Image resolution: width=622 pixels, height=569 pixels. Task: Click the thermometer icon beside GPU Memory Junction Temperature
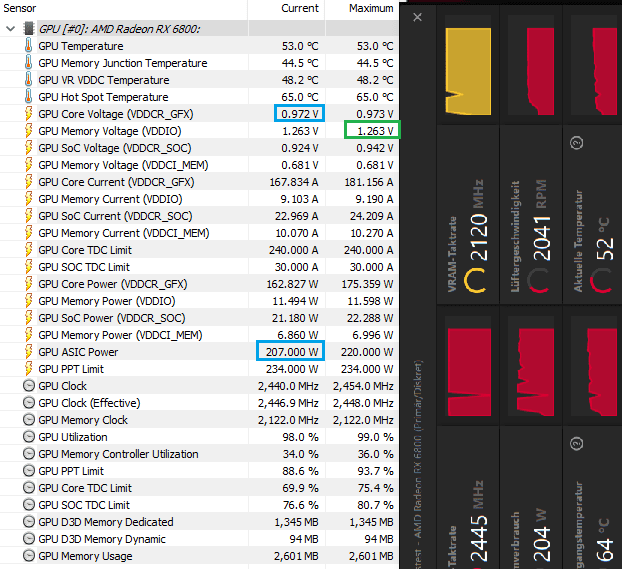tap(29, 63)
